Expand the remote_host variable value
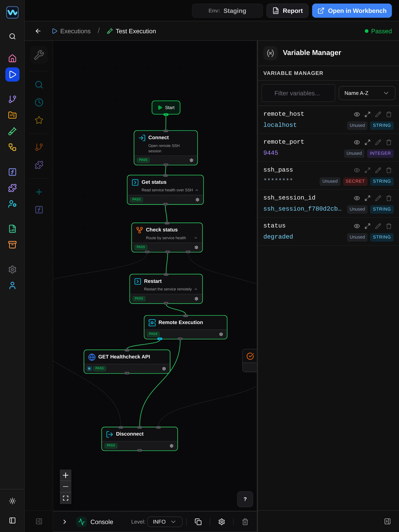Screen dimensions: 399x532 [368, 114]
